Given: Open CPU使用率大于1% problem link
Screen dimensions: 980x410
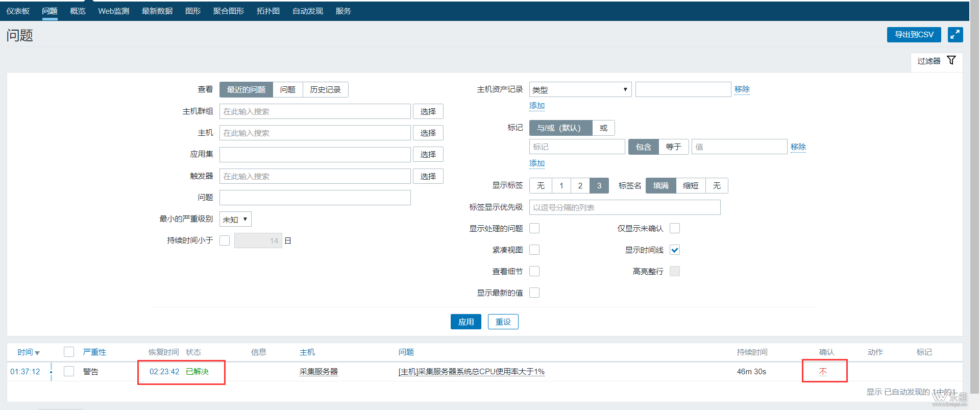Looking at the screenshot, I should (x=471, y=372).
